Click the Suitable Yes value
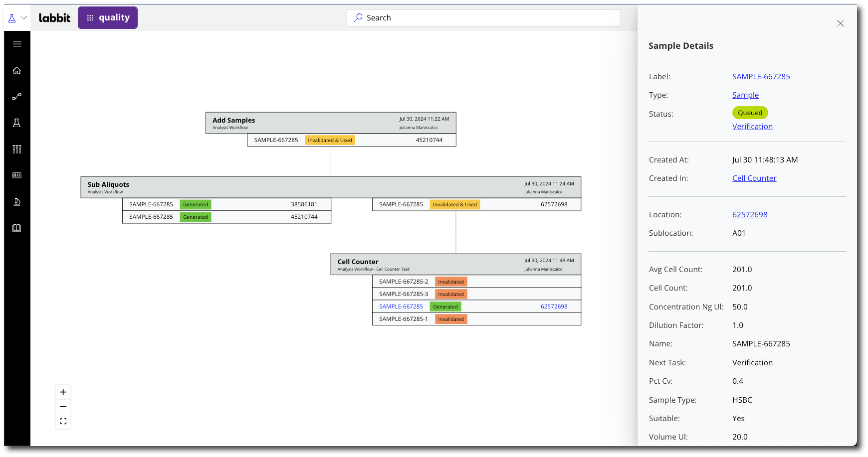Viewport: 868px width, 457px height. tap(738, 419)
